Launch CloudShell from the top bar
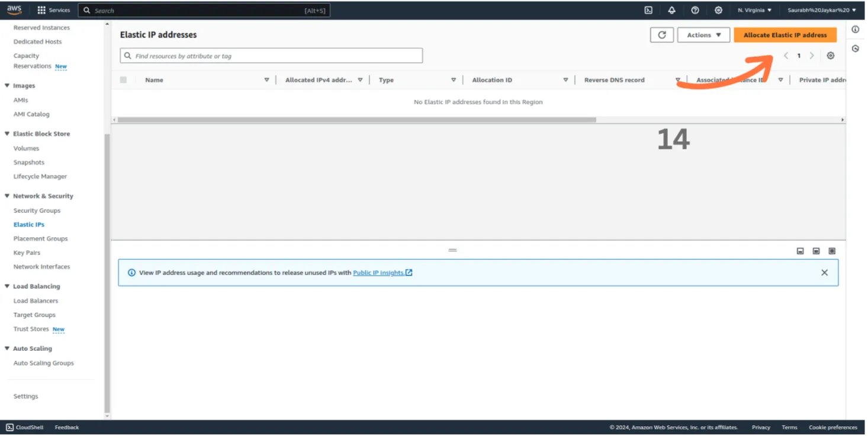The width and height of the screenshot is (868, 438). pos(648,10)
